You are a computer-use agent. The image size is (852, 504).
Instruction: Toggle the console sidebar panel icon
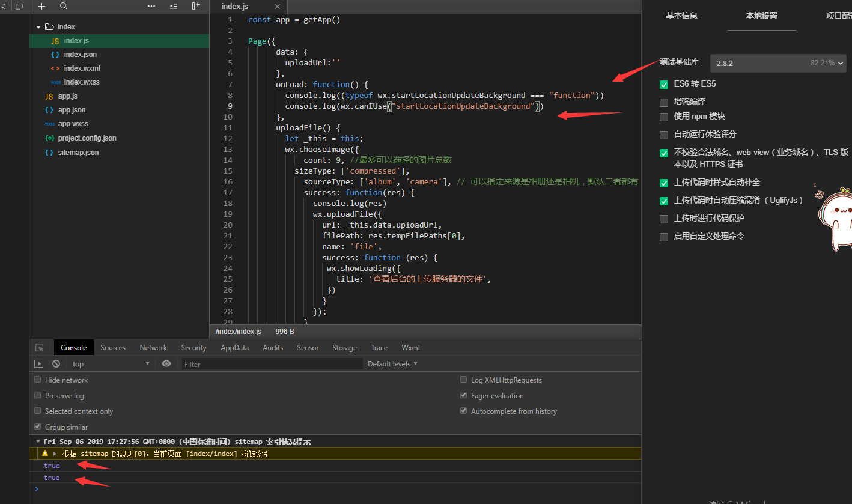pos(39,363)
